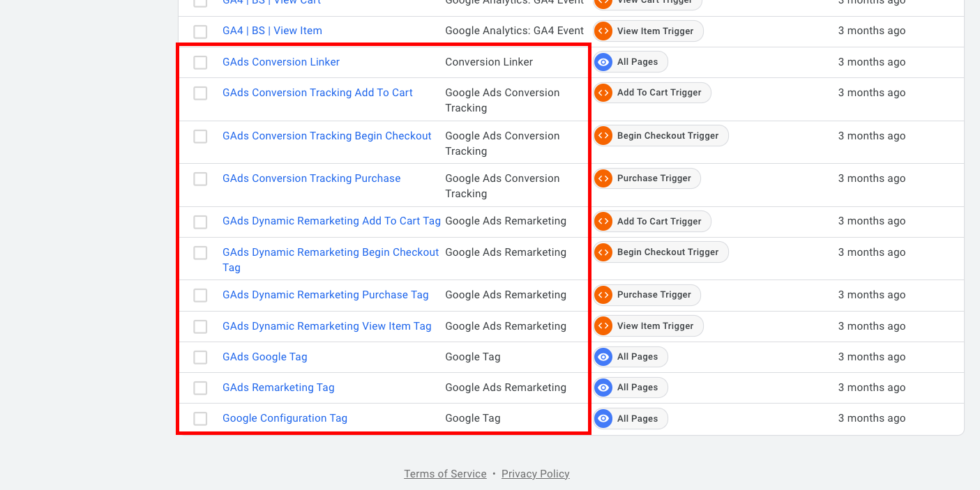This screenshot has width=980, height=490.
Task: Click trigger icon for GAds Dynamic Remarketing Begin Checkout Tag
Action: pyautogui.click(x=603, y=252)
